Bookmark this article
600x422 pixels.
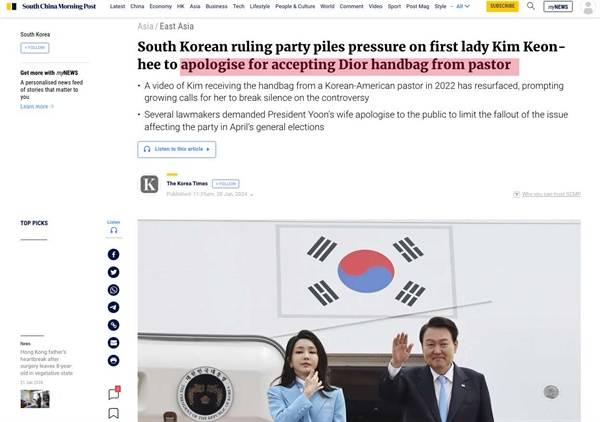point(113,413)
